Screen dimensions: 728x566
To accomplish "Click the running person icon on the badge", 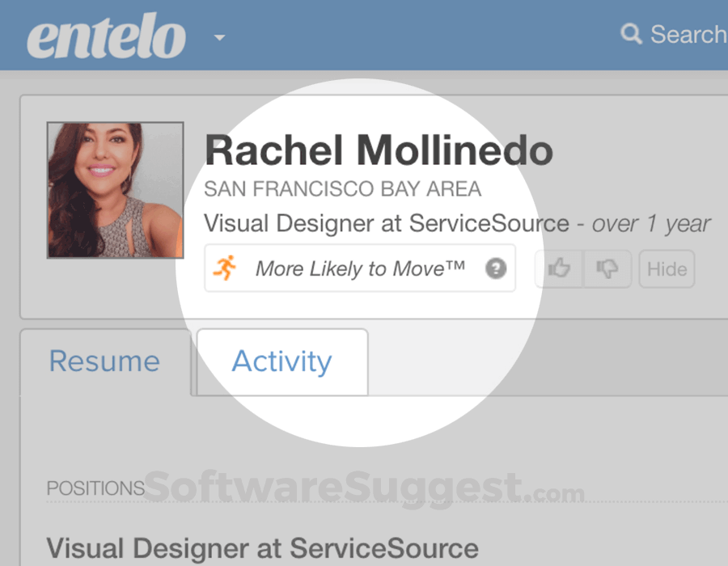I will click(226, 268).
